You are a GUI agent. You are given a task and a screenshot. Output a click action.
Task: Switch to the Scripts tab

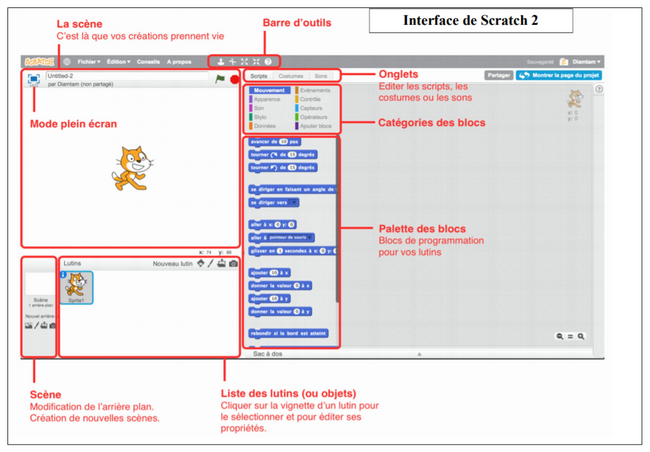click(259, 76)
